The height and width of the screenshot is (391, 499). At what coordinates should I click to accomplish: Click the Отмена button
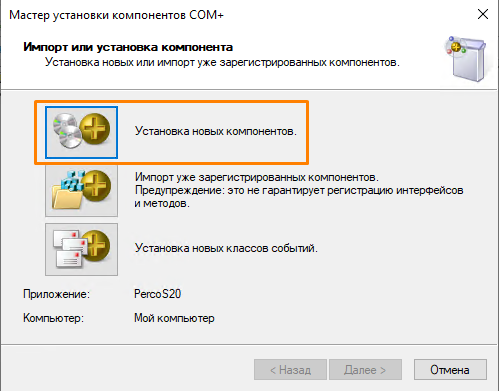(x=450, y=370)
